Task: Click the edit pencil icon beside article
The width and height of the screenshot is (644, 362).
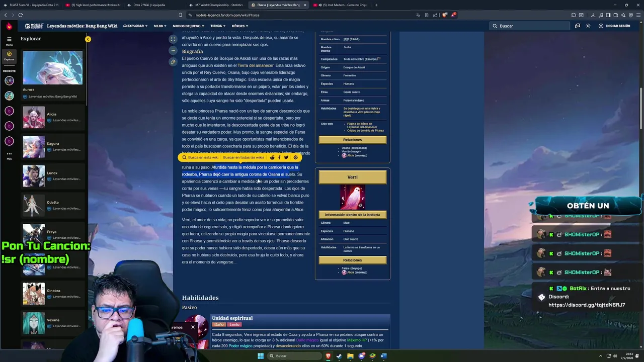Action: pyautogui.click(x=173, y=62)
